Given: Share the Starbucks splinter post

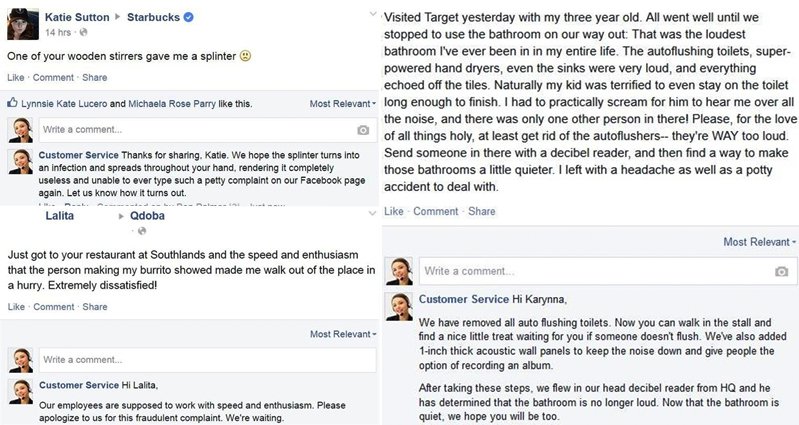Looking at the screenshot, I should coord(95,77).
